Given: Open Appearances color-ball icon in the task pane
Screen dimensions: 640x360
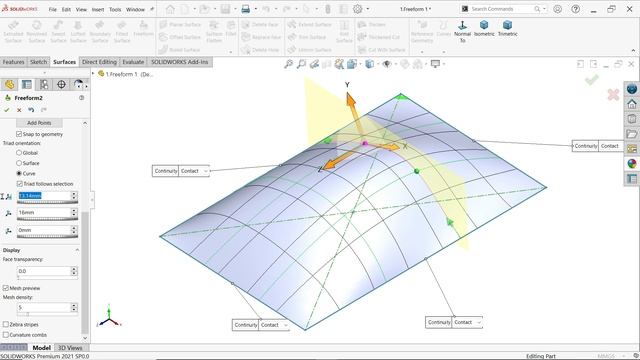Looking at the screenshot, I should pyautogui.click(x=632, y=164).
